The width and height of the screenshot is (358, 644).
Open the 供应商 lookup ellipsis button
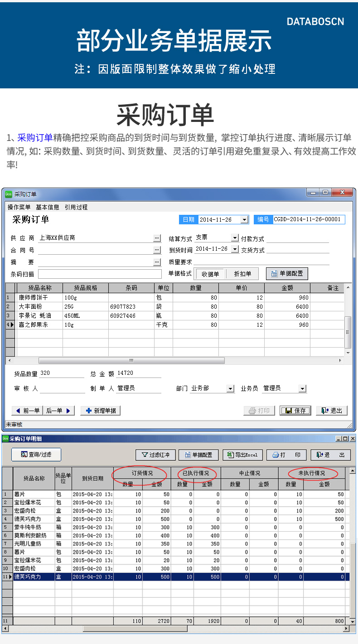point(157,238)
